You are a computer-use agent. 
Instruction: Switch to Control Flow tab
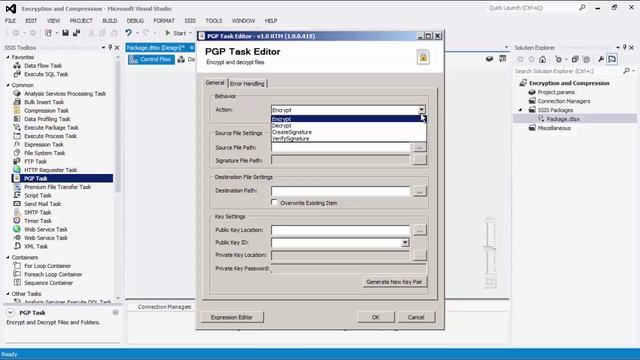click(x=151, y=60)
